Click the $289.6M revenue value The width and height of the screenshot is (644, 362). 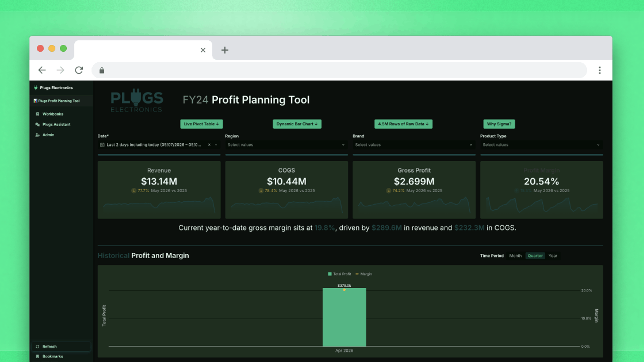click(387, 228)
